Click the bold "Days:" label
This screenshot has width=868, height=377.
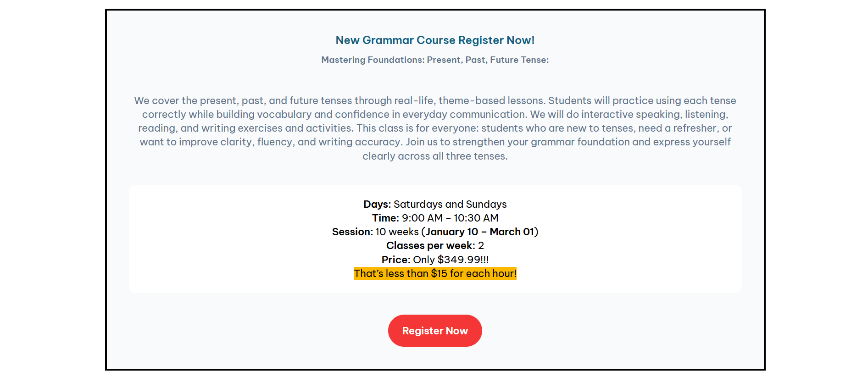pyautogui.click(x=377, y=204)
